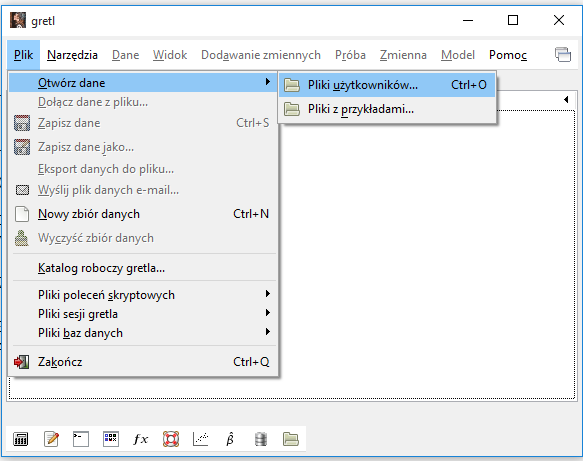Screen dimensions: 583x461
Task: Open the databases cylinder icon
Action: tap(261, 439)
